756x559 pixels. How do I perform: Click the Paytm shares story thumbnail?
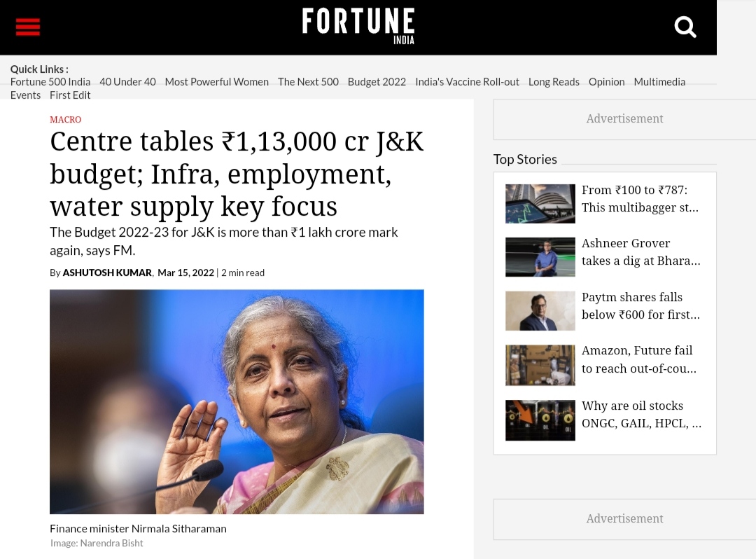point(540,310)
